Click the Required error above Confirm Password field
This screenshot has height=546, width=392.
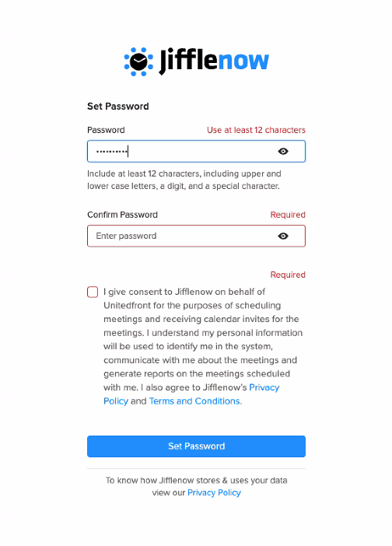click(288, 215)
